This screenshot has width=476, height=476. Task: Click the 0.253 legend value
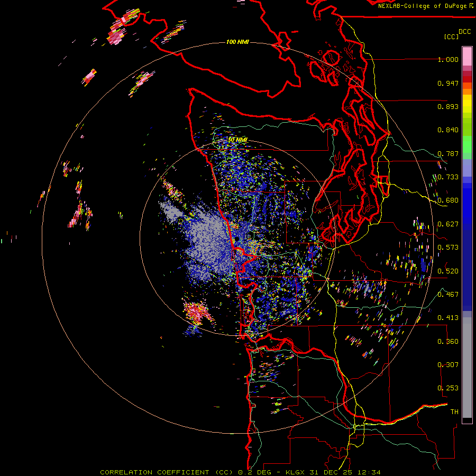tap(448, 388)
